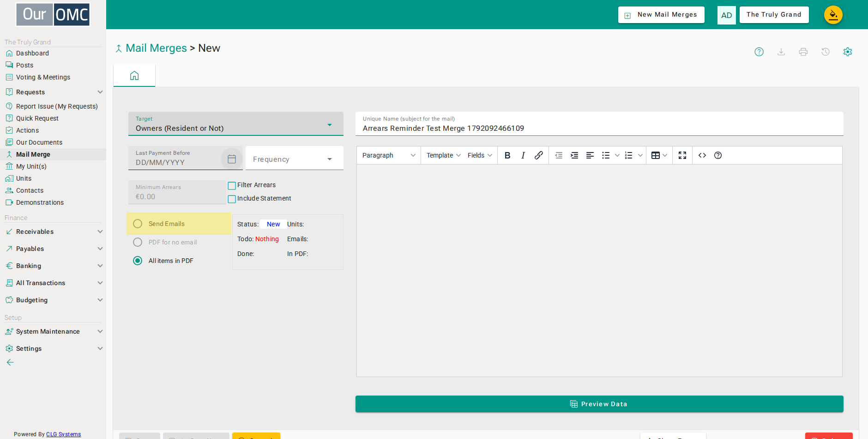The width and height of the screenshot is (868, 439).
Task: Check the Filter Arrears checkbox
Action: tap(232, 185)
